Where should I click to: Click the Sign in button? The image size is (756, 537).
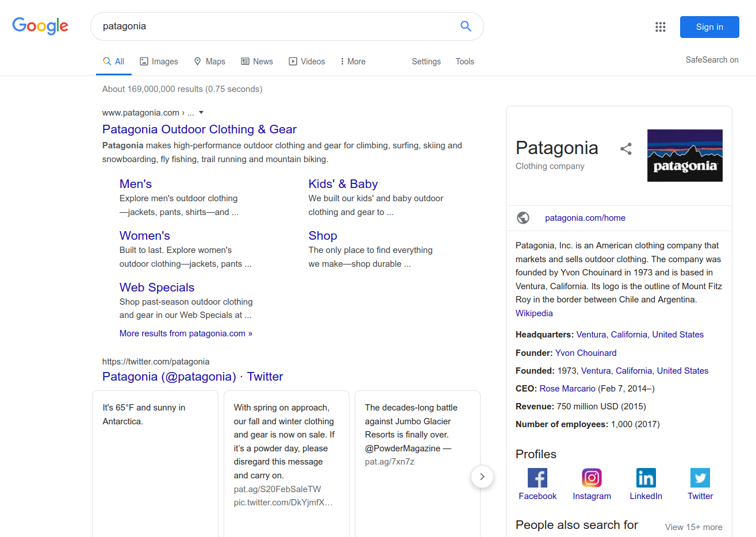click(x=709, y=27)
